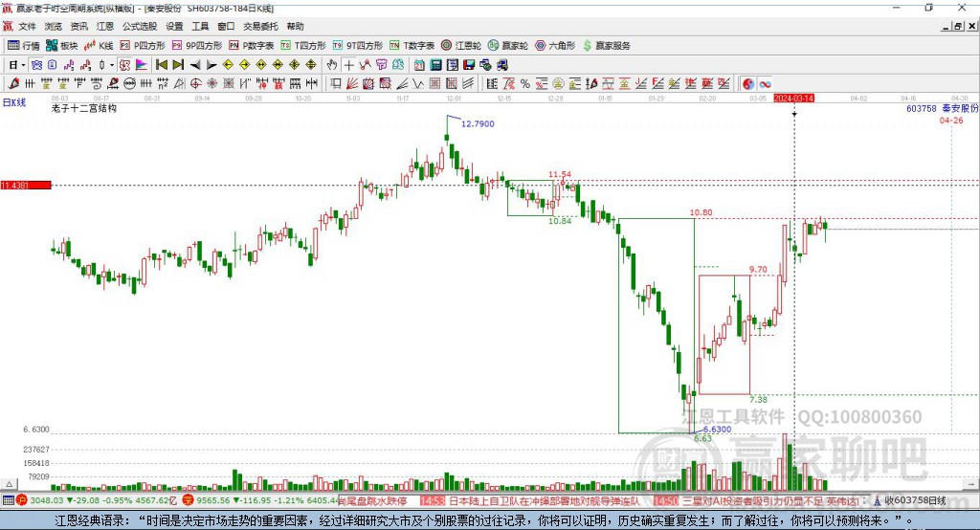Jump to first bar with the skip-to-start icon
Image resolution: width=980 pixels, height=530 pixels.
[161, 65]
